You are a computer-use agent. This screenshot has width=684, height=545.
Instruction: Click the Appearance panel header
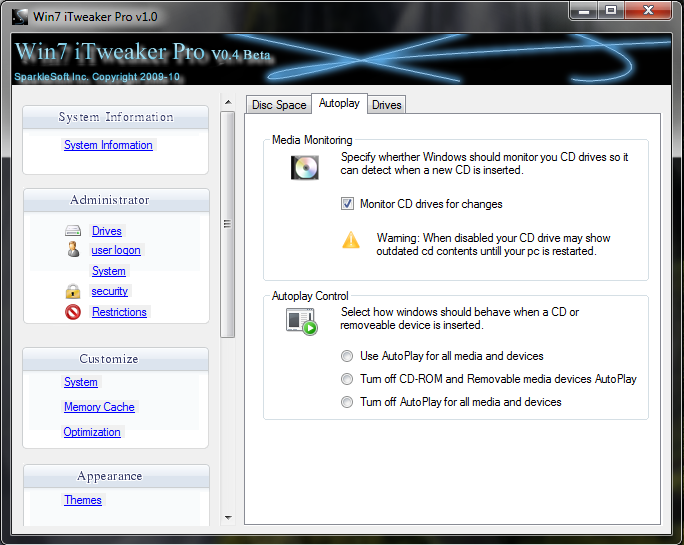pos(116,476)
